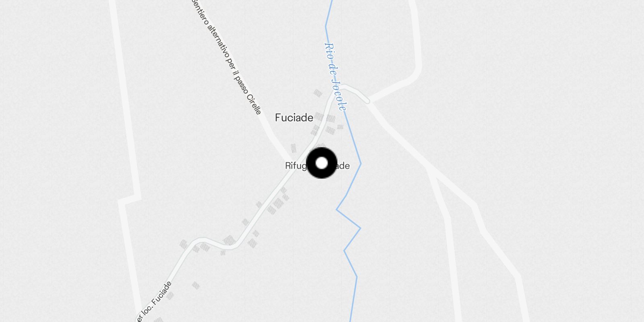644x322 pixels.
Task: Select the step-shaped kink in the far left road
Action: (130, 200)
